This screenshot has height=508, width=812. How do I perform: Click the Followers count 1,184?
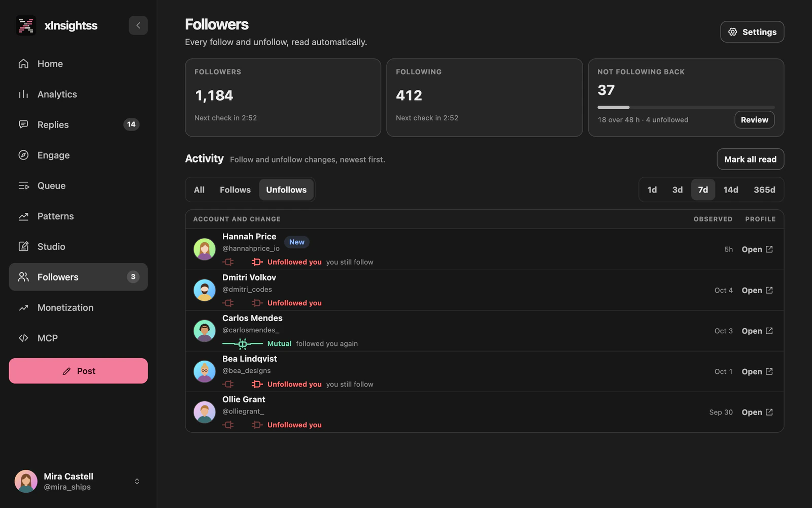click(x=214, y=96)
